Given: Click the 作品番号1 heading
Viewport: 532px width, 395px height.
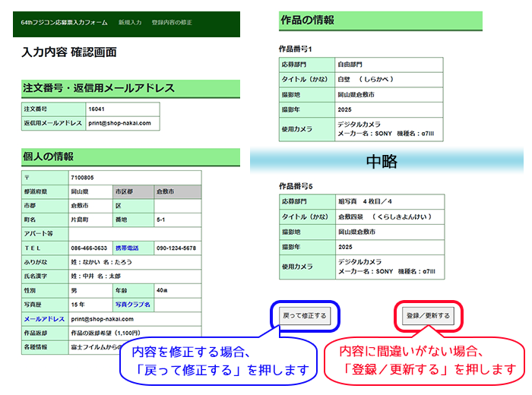Looking at the screenshot, I should tap(295, 49).
